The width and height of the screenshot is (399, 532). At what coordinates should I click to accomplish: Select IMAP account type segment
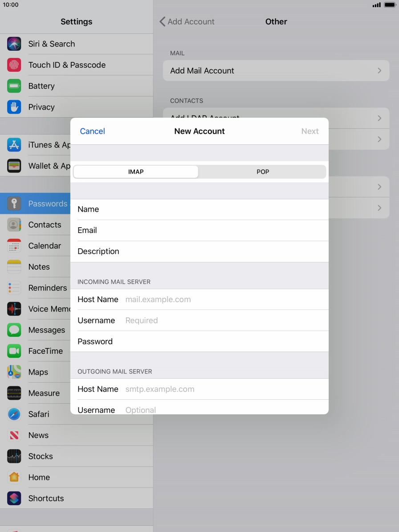pos(136,172)
